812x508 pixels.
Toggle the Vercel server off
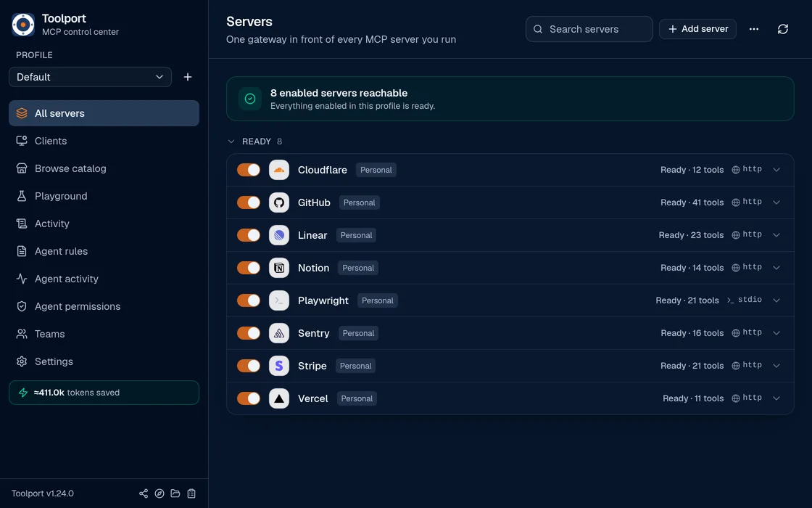[249, 398]
